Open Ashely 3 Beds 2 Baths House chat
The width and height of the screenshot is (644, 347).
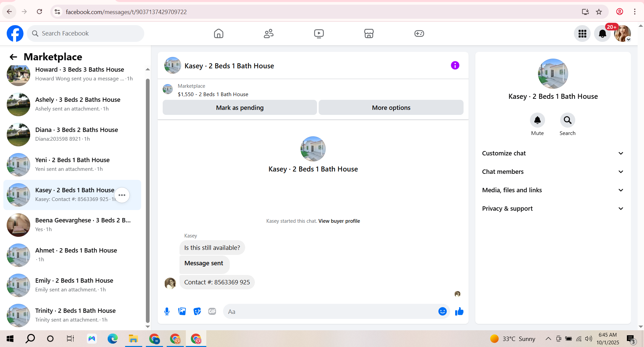pos(72,105)
